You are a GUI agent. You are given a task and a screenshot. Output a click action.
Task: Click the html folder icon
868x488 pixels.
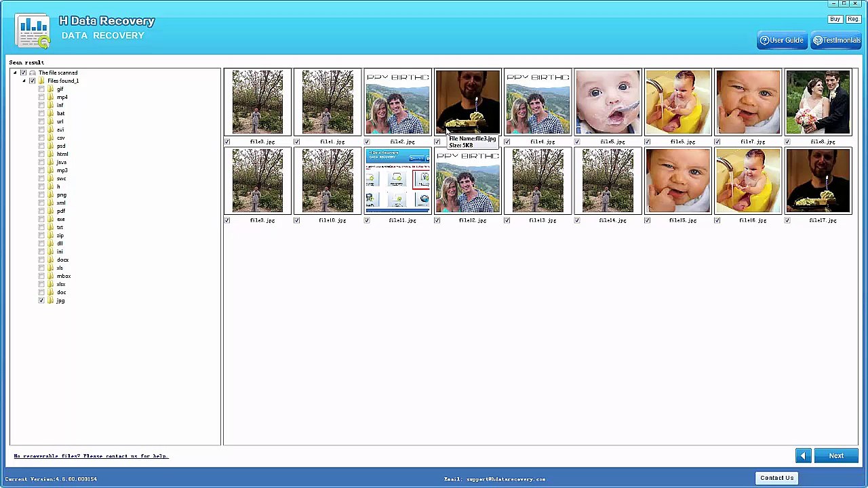coord(50,154)
